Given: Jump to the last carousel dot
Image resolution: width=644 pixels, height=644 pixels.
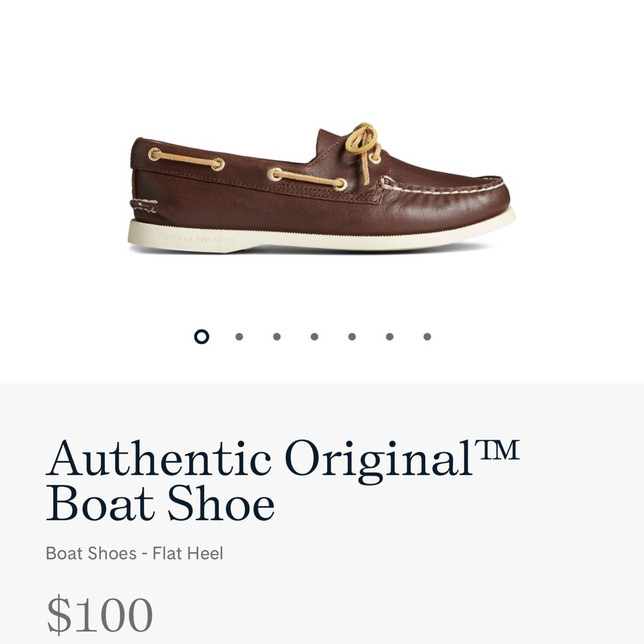Looking at the screenshot, I should coord(426,336).
